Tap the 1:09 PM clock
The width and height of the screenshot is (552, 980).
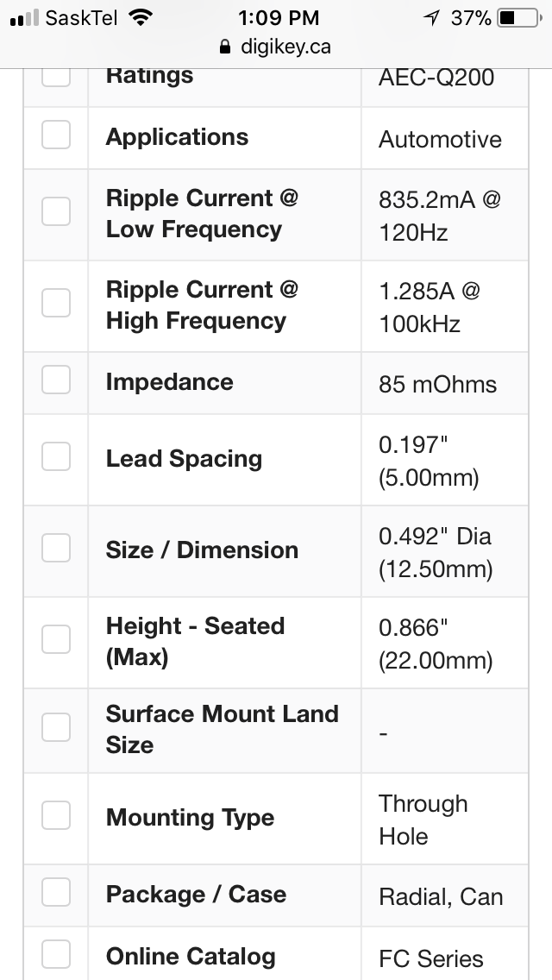[279, 18]
